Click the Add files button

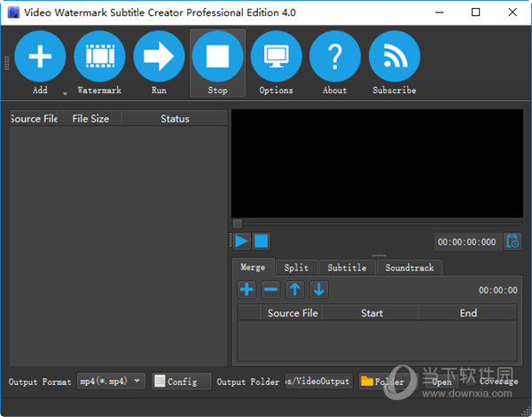point(40,63)
